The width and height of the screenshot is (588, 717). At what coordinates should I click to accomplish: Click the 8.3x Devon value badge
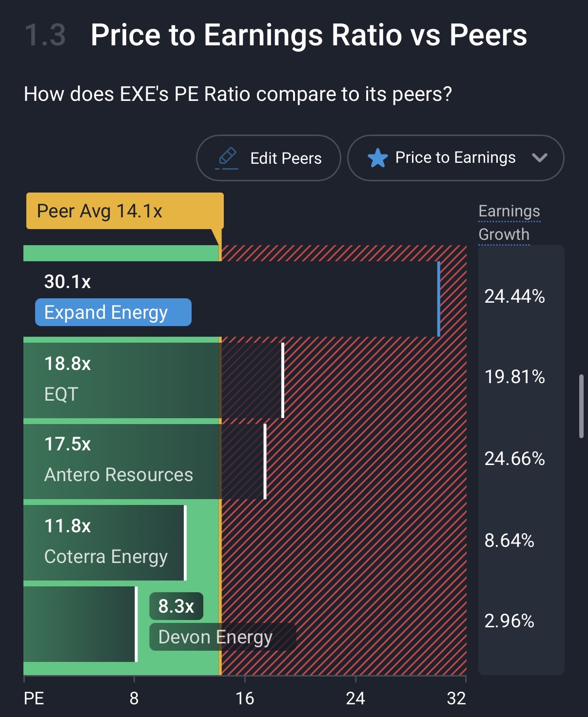tap(176, 606)
